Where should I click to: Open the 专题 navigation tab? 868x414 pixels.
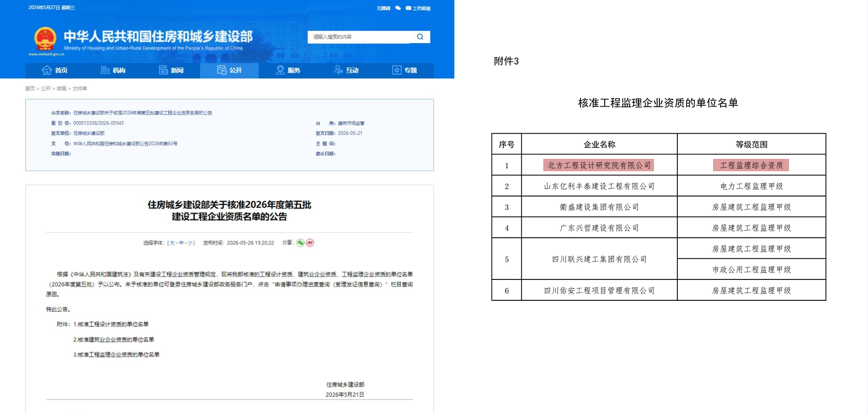[404, 70]
